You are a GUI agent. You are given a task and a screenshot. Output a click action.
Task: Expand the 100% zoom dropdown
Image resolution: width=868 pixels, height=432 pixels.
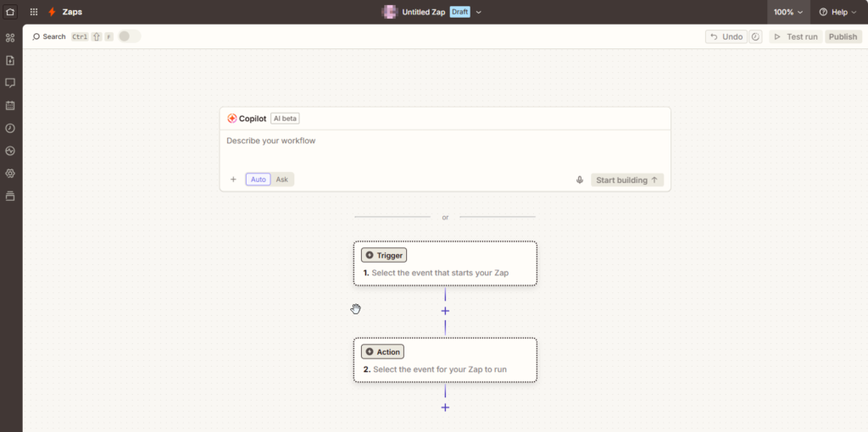click(x=788, y=12)
